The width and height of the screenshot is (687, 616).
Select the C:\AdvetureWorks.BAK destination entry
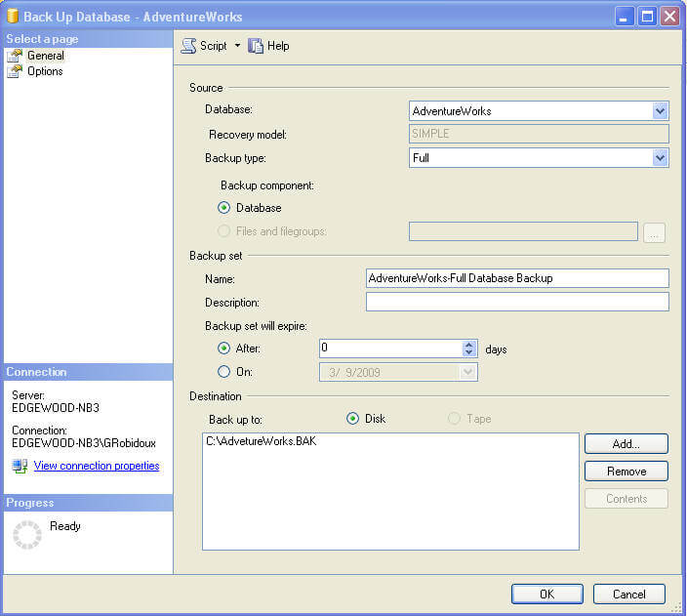[262, 441]
